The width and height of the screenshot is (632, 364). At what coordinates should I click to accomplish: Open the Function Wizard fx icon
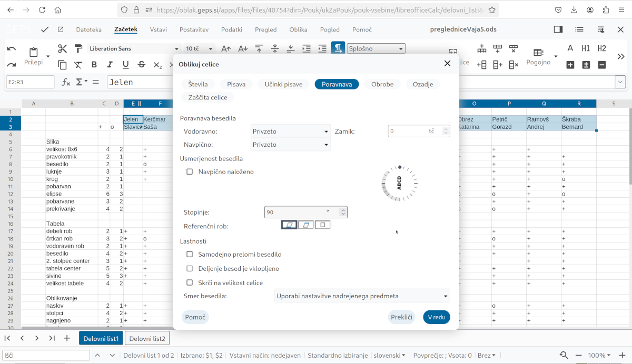[66, 82]
